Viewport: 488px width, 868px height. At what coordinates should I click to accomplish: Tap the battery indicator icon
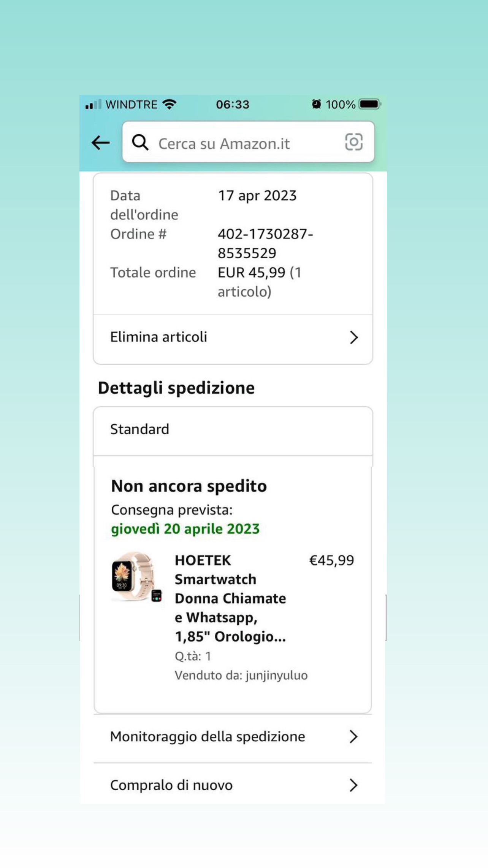[369, 104]
